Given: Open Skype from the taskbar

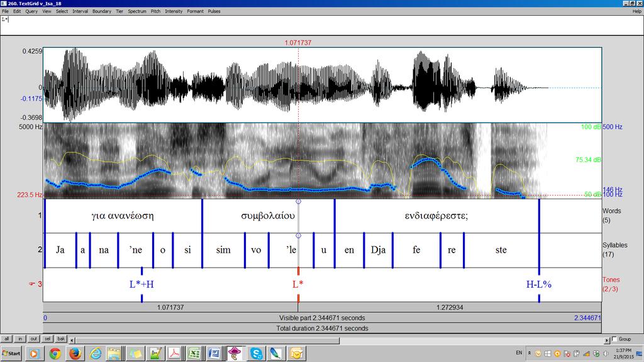Looking at the screenshot, I should 256,353.
